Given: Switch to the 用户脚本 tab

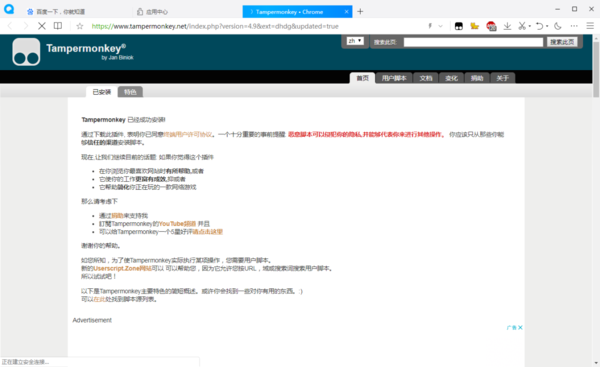Looking at the screenshot, I should coord(394,78).
